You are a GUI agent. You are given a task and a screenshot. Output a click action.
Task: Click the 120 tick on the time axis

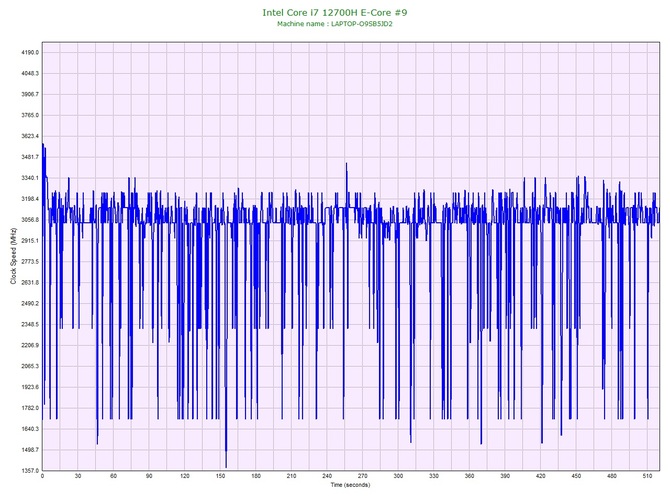185,476
